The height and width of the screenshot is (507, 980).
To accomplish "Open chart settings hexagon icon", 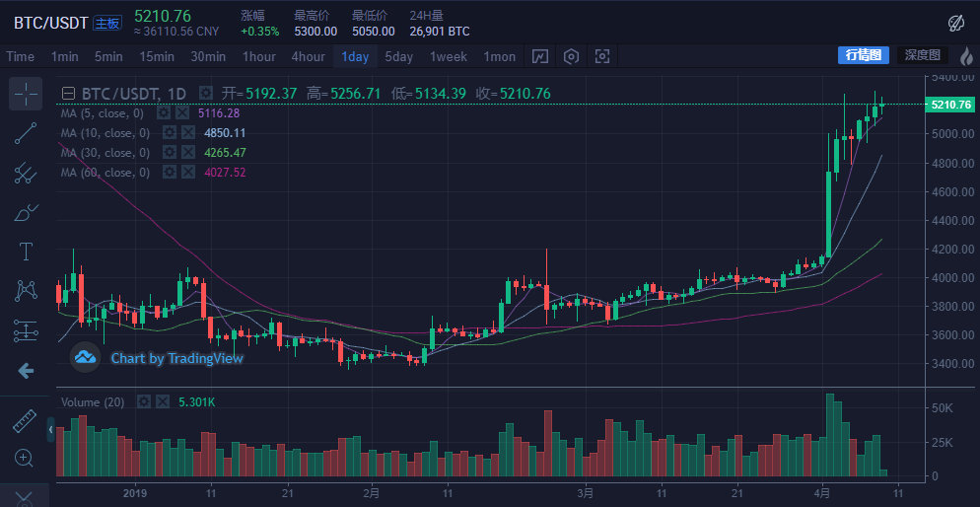I will click(571, 56).
